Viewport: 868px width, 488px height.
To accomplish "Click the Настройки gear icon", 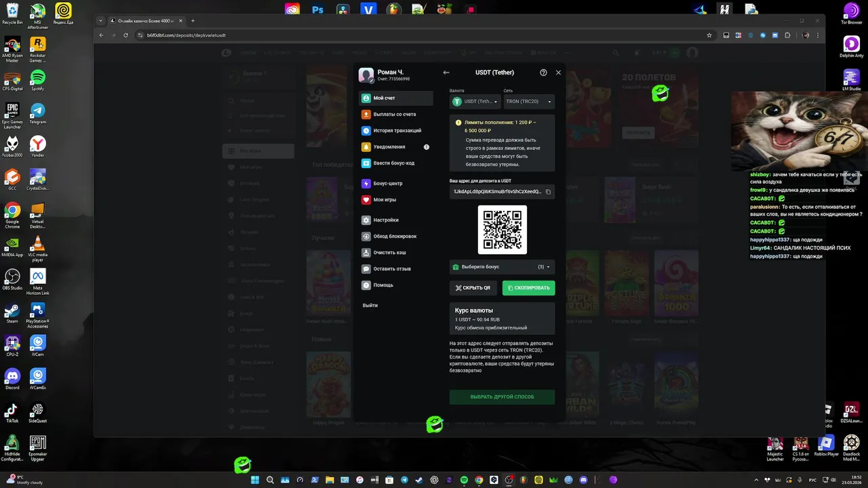I will 366,220.
